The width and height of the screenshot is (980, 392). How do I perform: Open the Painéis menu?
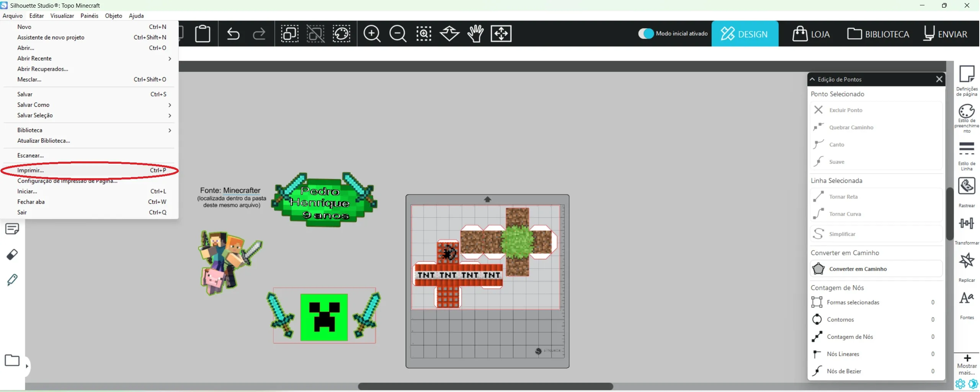point(89,16)
